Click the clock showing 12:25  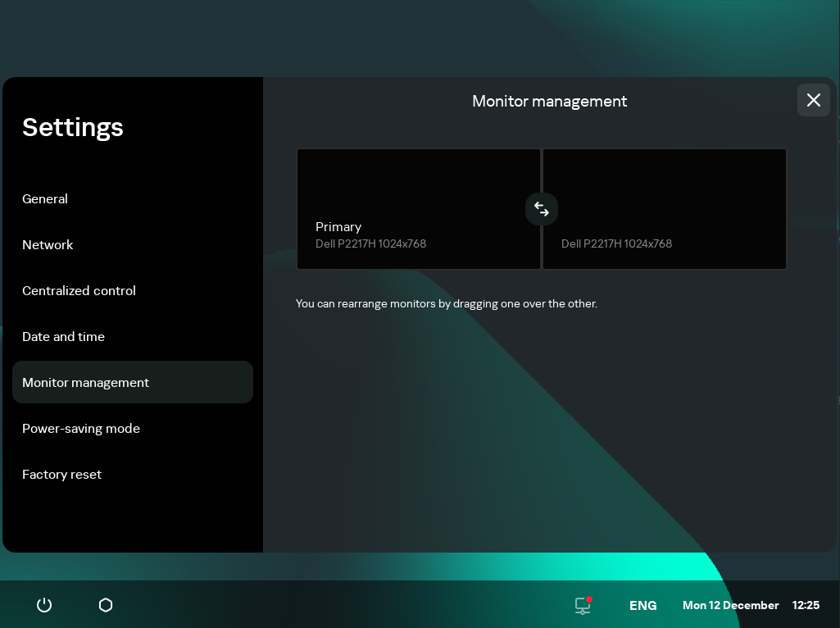click(x=806, y=605)
